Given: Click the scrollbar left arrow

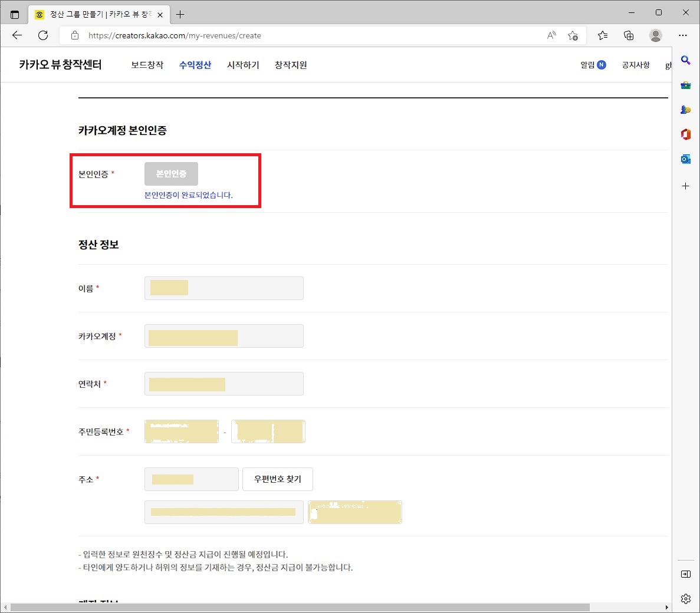Looking at the screenshot, I should tap(5, 608).
